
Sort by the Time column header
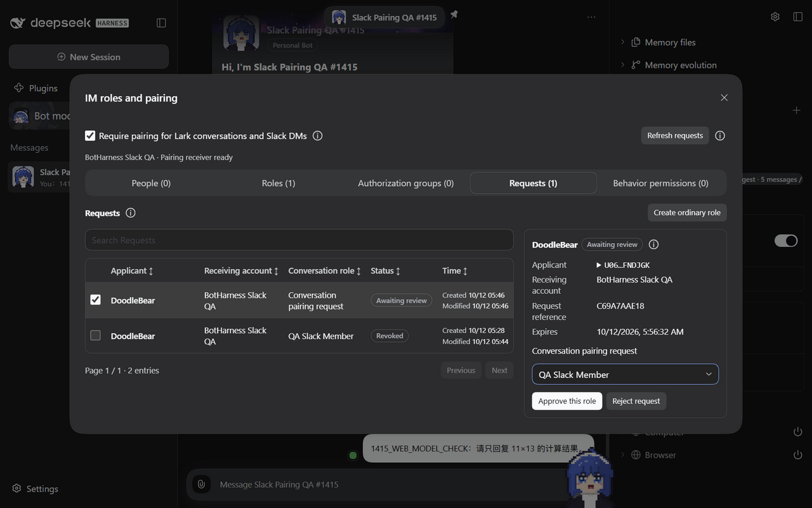pyautogui.click(x=455, y=271)
